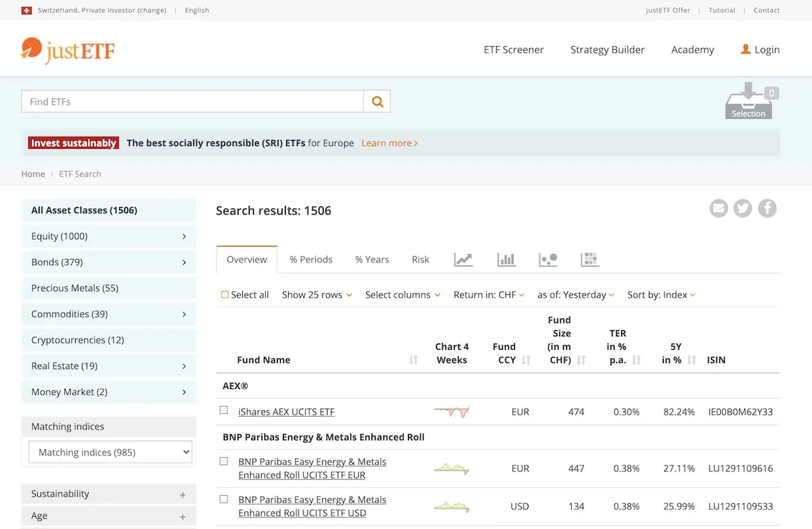Switch to line chart view tab
The height and width of the screenshot is (529, 812).
point(464,260)
